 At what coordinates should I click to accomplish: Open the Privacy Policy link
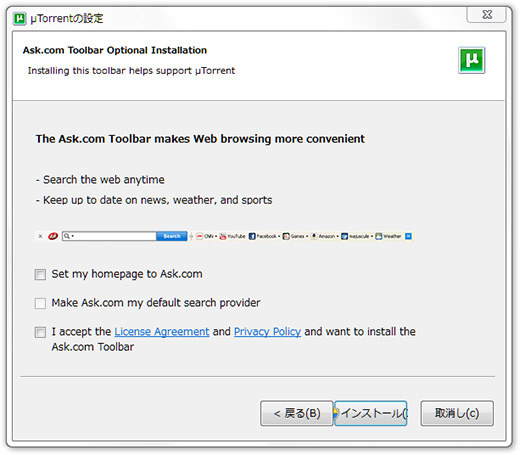coord(267,332)
